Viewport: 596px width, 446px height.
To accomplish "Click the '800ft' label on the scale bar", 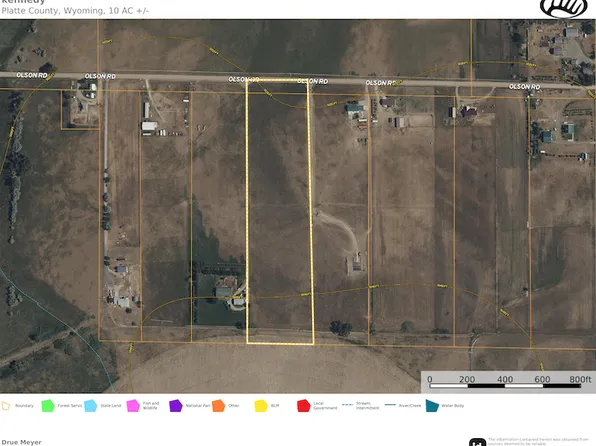I will tap(580, 379).
